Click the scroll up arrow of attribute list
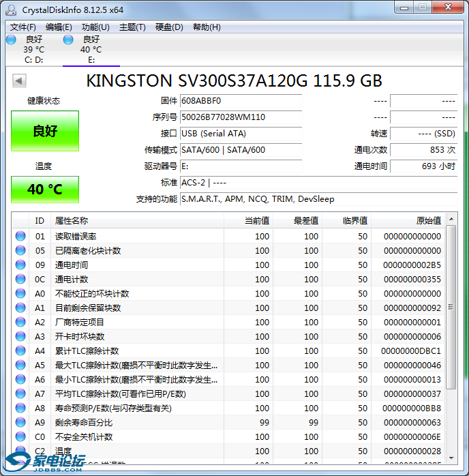 pyautogui.click(x=451, y=219)
